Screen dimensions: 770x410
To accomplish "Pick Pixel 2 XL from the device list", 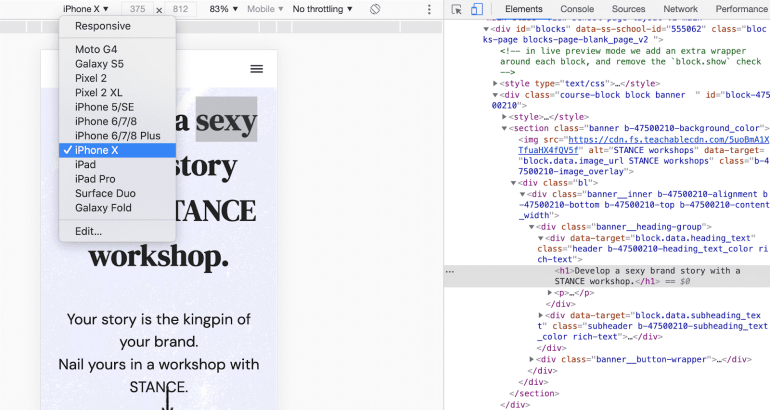I will click(117, 92).
